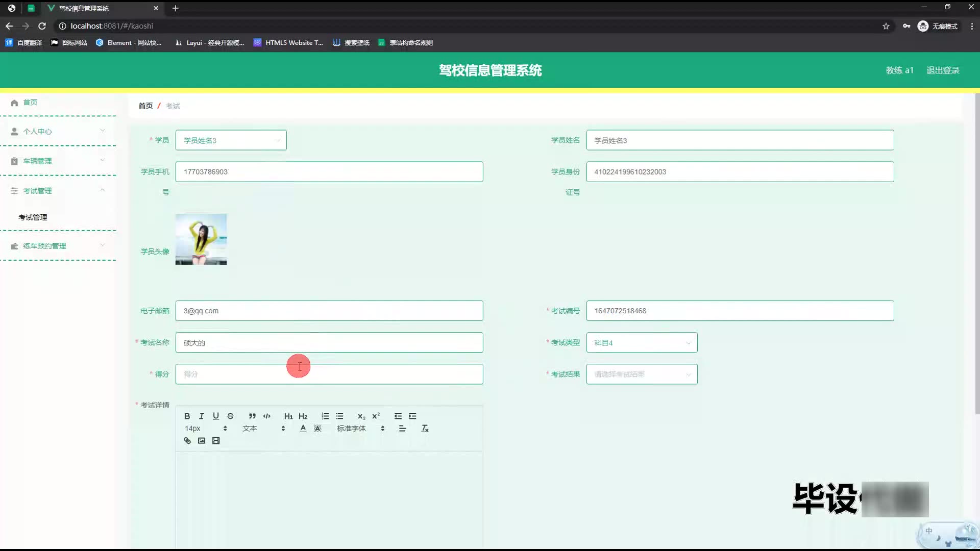The image size is (980, 551).
Task: Open the 考试结果 select dropdown
Action: click(642, 374)
